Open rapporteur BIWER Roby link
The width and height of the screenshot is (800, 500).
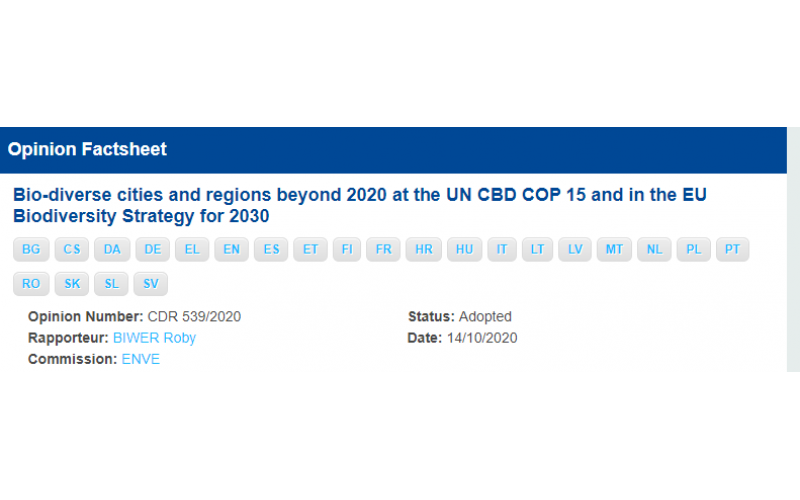pos(154,338)
